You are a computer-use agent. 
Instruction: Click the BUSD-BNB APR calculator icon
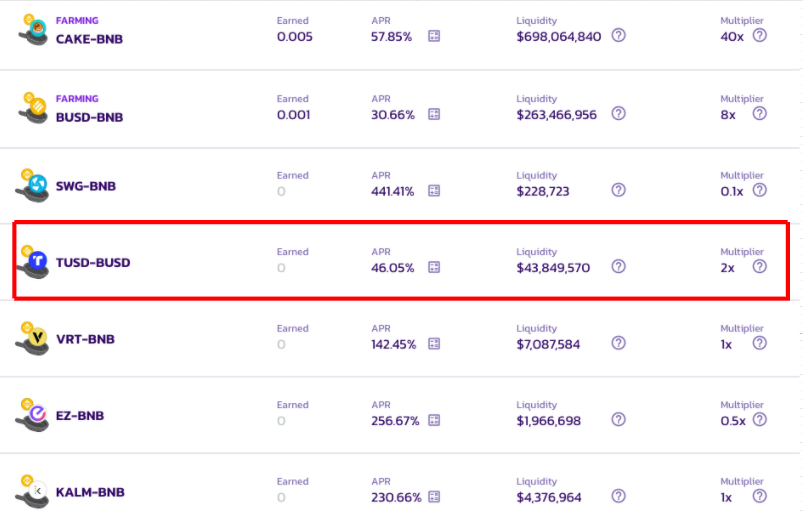click(x=434, y=114)
